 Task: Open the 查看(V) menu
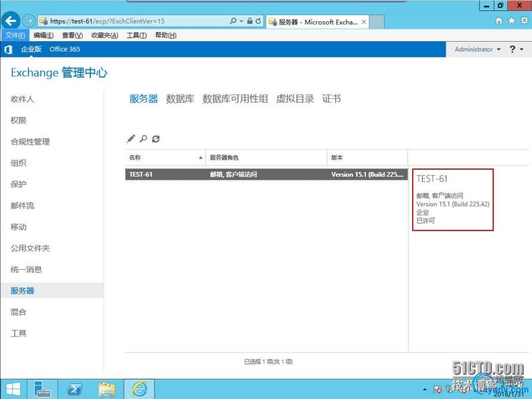click(72, 35)
